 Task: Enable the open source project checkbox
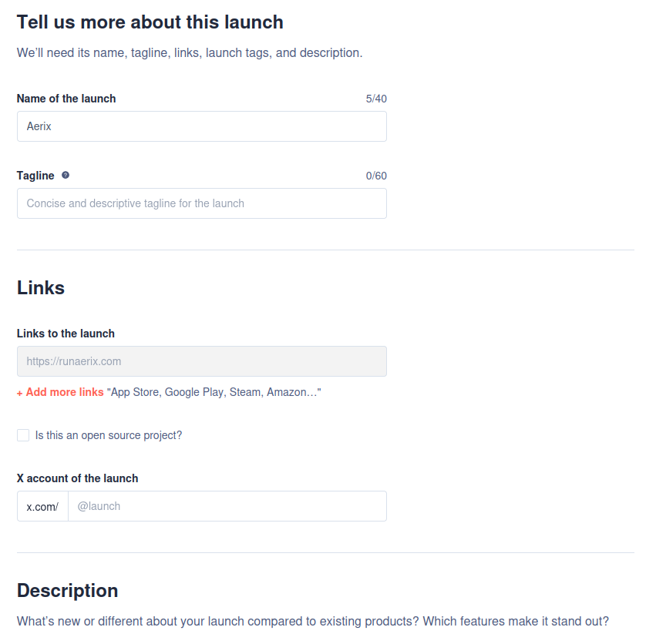pos(23,435)
